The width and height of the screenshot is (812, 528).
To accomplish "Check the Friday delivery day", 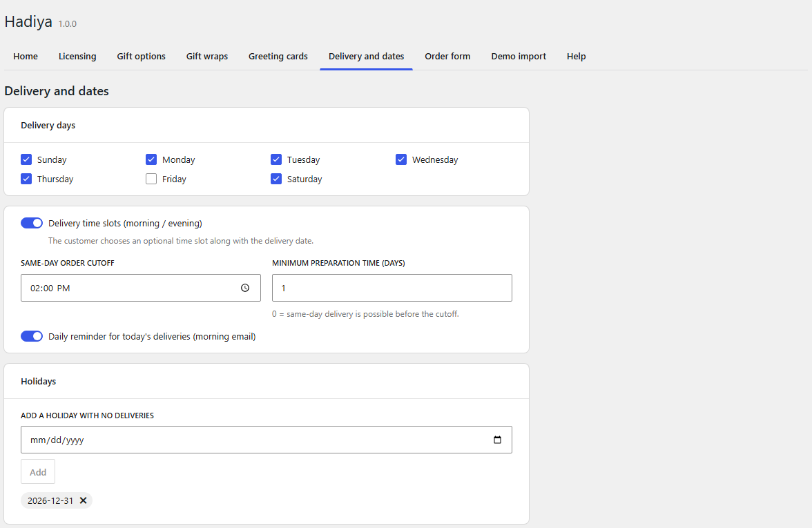I will click(x=151, y=179).
